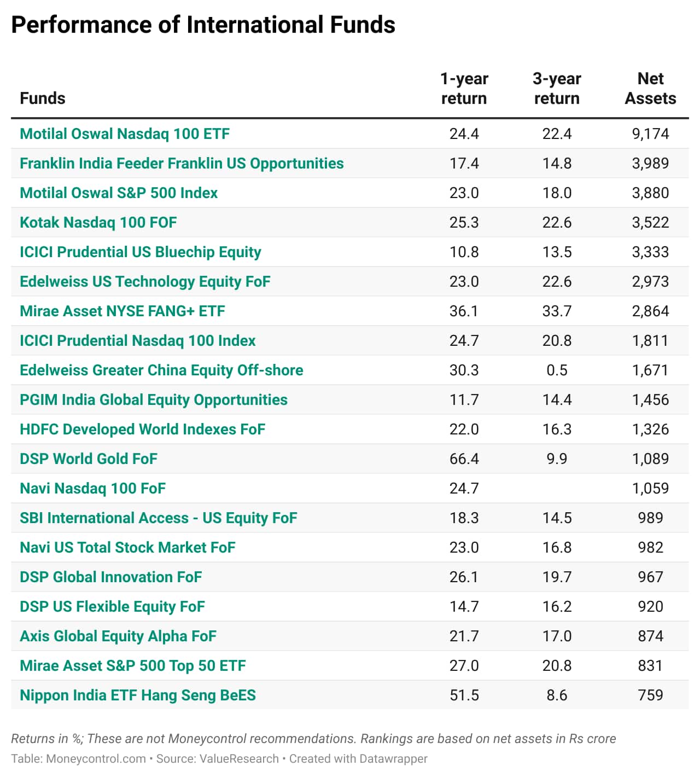Open ICICI Prudential US Bluechip Equity
Screen dimensions: 700x777
point(141,252)
